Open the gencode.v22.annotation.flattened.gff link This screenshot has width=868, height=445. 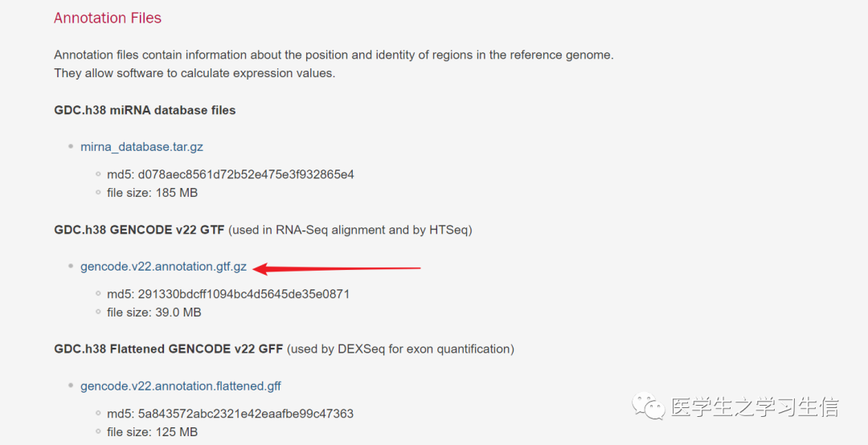click(x=181, y=386)
